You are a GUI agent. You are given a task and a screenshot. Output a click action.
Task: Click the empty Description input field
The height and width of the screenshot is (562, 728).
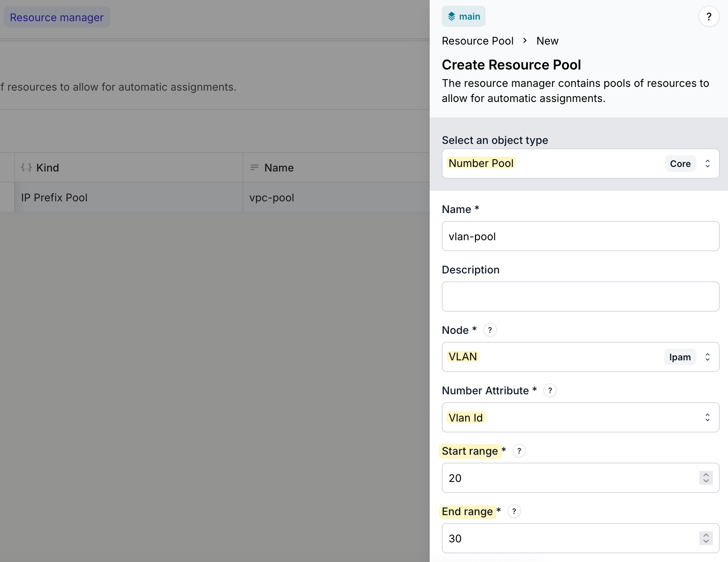click(x=580, y=297)
